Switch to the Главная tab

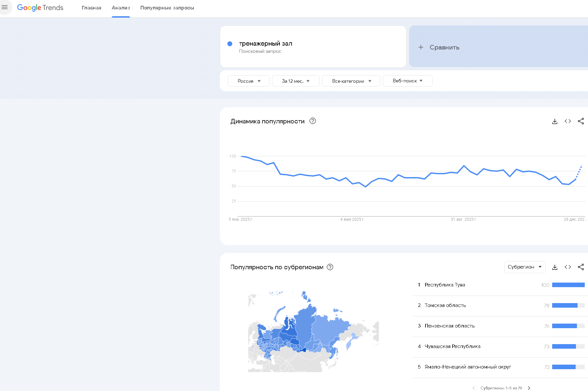(x=92, y=8)
